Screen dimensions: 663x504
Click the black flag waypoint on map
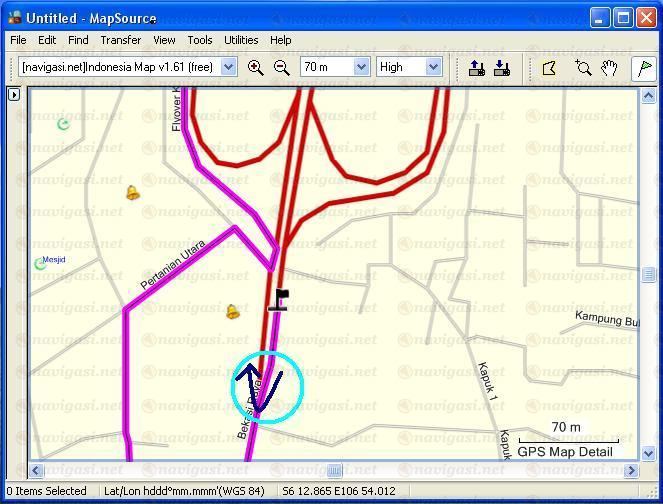[x=281, y=298]
